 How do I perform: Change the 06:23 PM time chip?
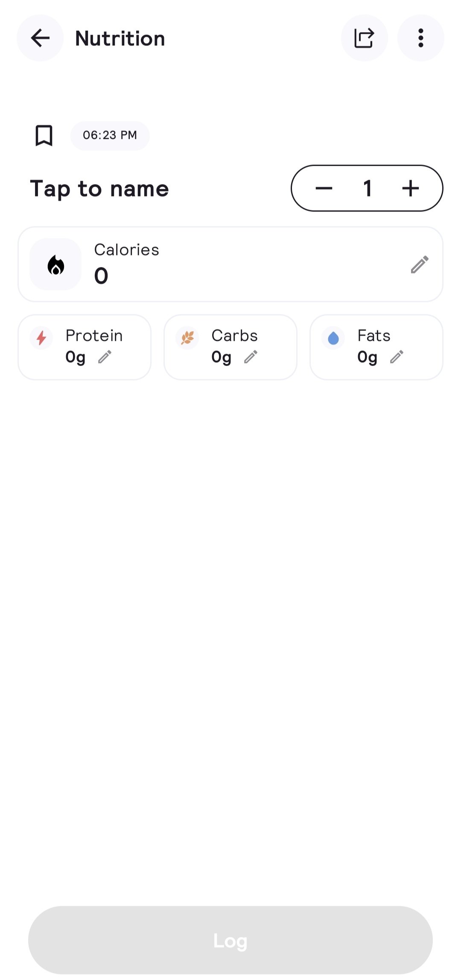click(x=110, y=136)
